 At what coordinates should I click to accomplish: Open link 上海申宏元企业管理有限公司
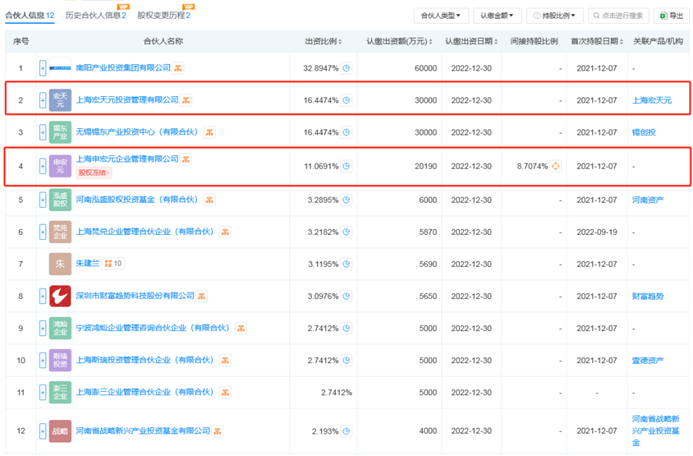click(x=127, y=159)
